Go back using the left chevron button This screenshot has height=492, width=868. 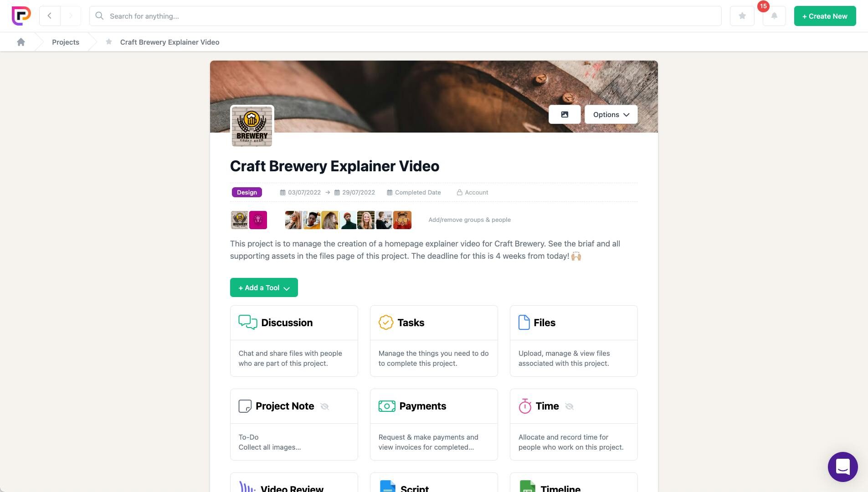[x=50, y=16]
